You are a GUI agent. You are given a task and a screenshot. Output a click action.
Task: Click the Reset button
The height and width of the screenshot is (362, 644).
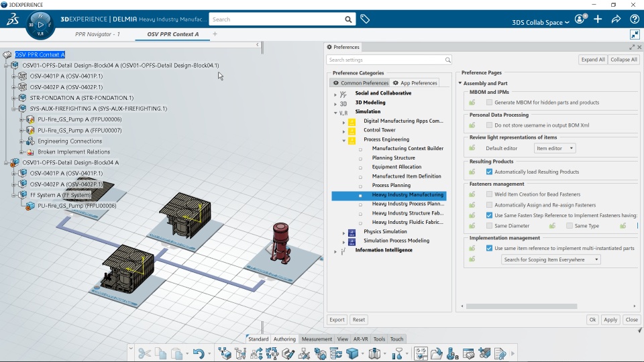click(358, 320)
